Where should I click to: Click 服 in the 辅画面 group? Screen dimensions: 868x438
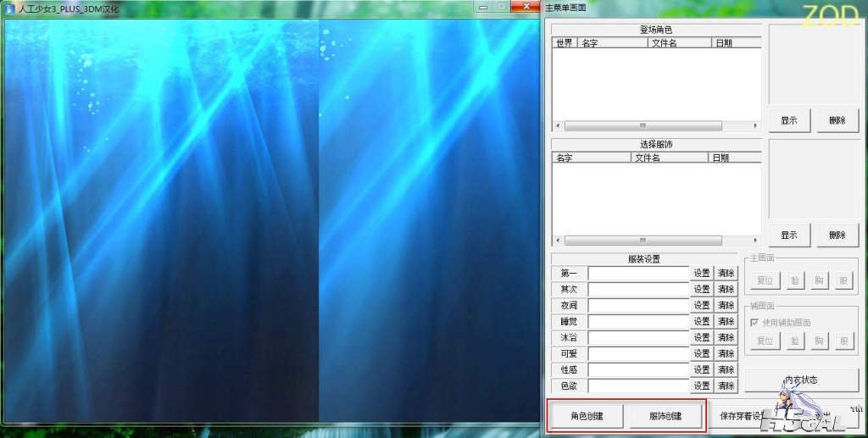pos(843,341)
